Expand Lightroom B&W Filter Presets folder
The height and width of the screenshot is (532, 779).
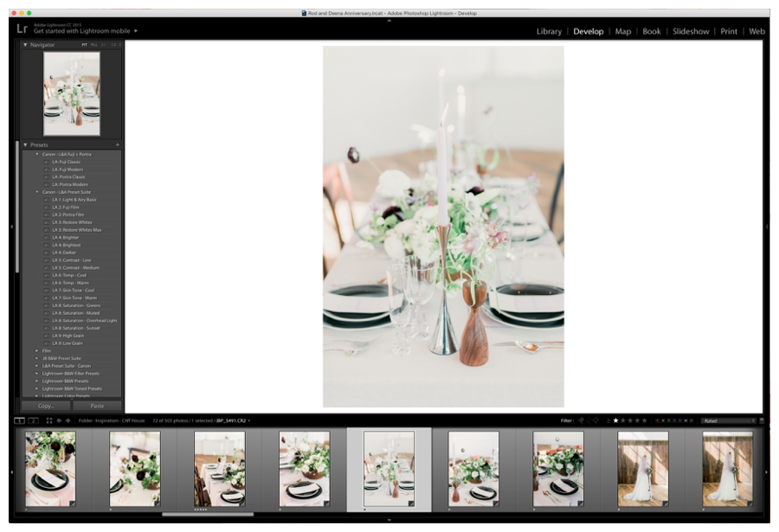point(36,374)
